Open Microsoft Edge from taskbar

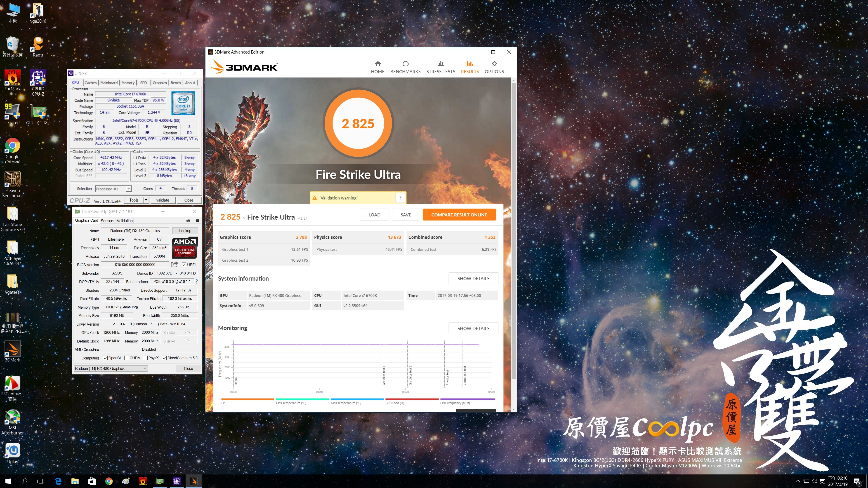[x=58, y=481]
